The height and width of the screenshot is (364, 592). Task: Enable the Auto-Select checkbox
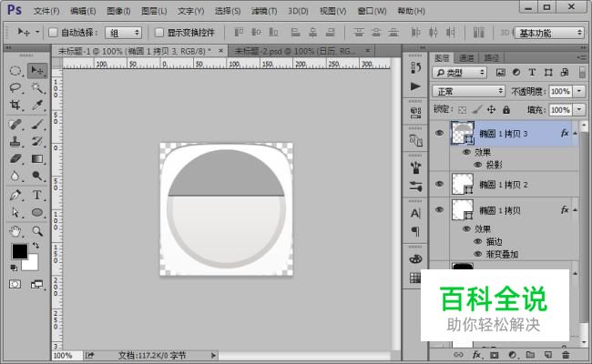(53, 33)
